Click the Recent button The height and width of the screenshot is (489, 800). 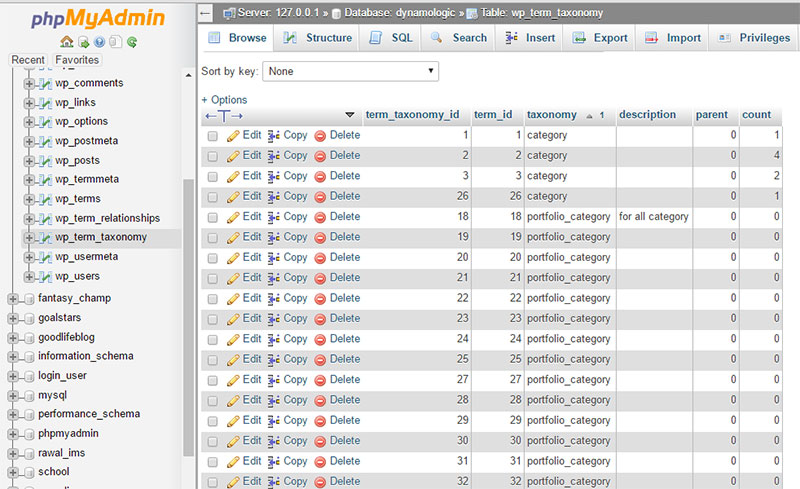click(28, 60)
